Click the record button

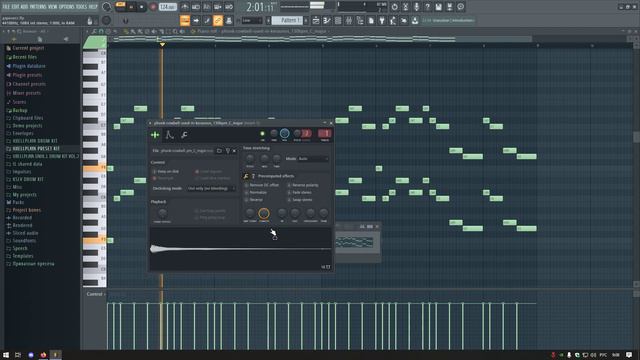pyautogui.click(x=153, y=7)
